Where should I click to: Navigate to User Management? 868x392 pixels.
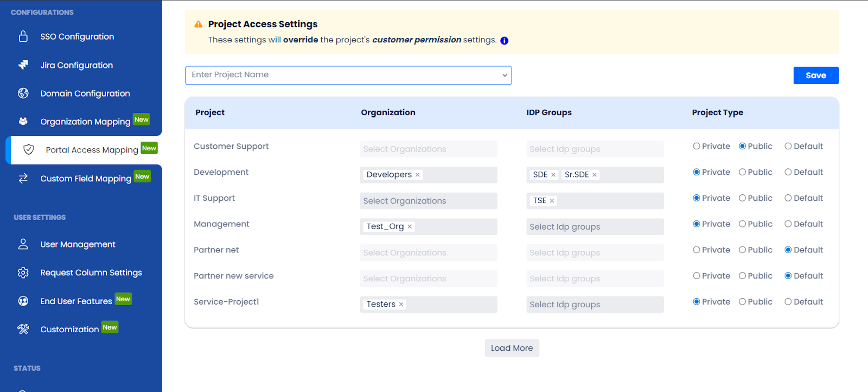[78, 244]
